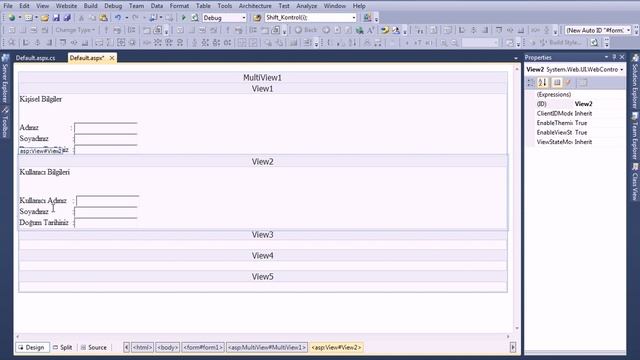640x360 pixels.
Task: Click the font size A icon in toolbar
Action: (371, 30)
